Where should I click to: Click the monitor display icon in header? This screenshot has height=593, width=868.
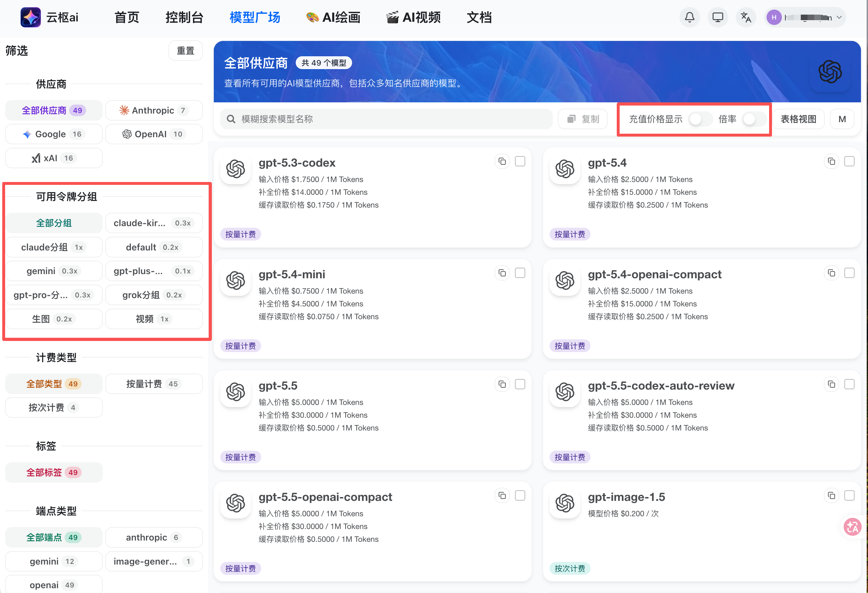[x=718, y=17]
